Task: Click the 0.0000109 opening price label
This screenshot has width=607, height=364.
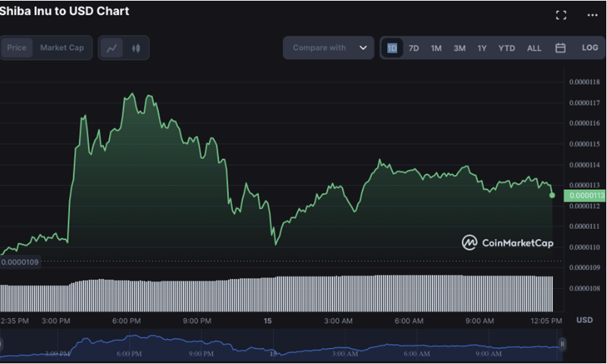Action: click(20, 262)
